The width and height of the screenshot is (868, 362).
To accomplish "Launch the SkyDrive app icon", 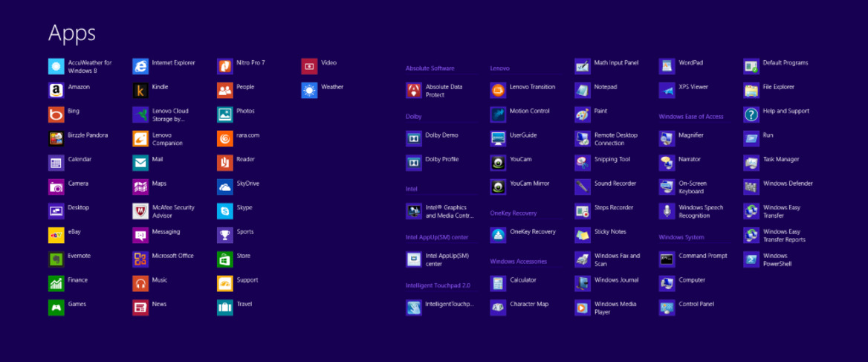I will [224, 187].
